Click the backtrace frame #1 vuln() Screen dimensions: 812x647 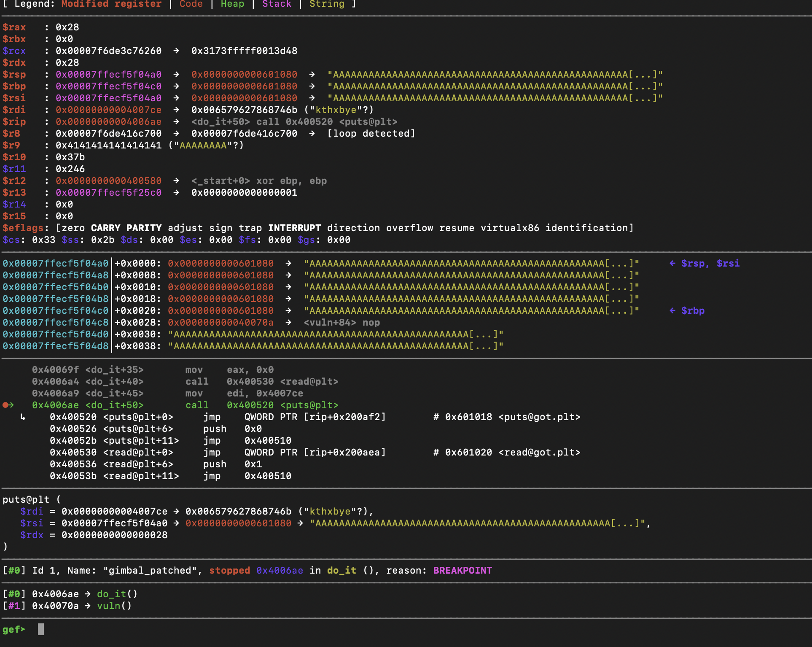pyautogui.click(x=67, y=606)
